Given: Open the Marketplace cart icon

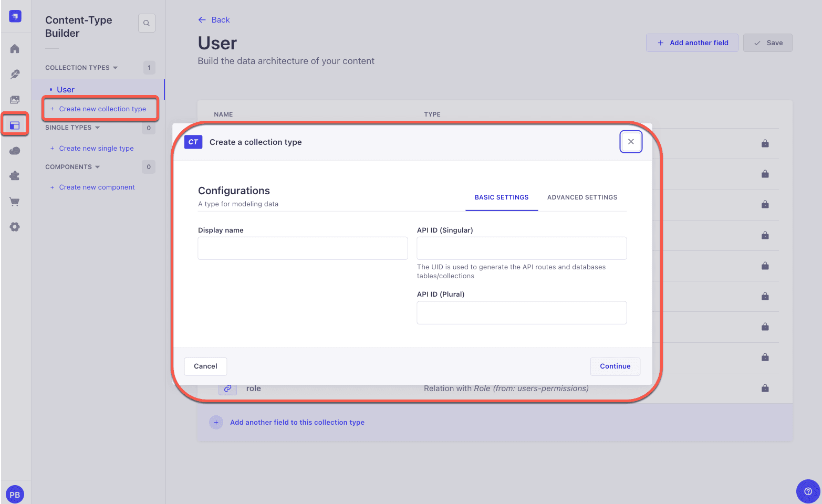Looking at the screenshot, I should pyautogui.click(x=15, y=202).
